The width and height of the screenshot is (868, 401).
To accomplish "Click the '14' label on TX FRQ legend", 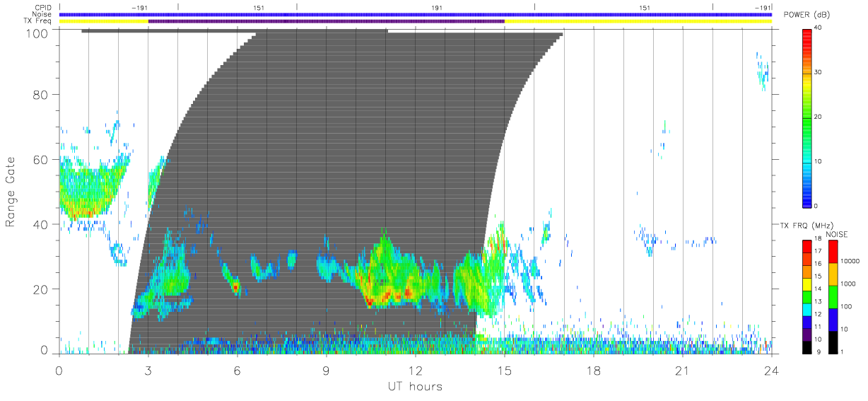I will point(818,289).
